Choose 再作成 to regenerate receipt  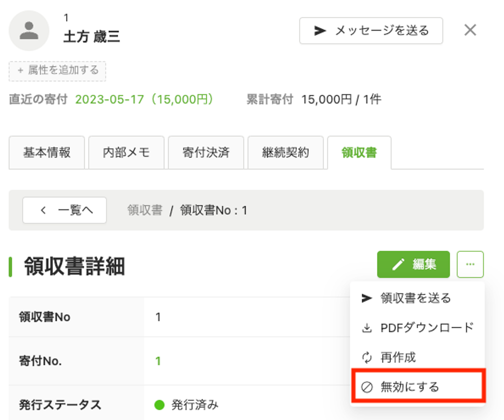398,357
